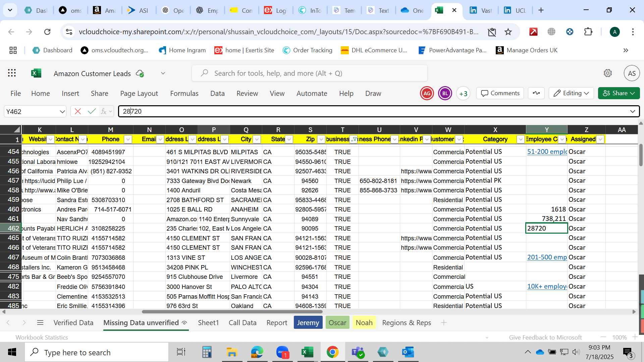Open the Assigned column filter dropdown
The height and width of the screenshot is (362, 644).
point(600,139)
